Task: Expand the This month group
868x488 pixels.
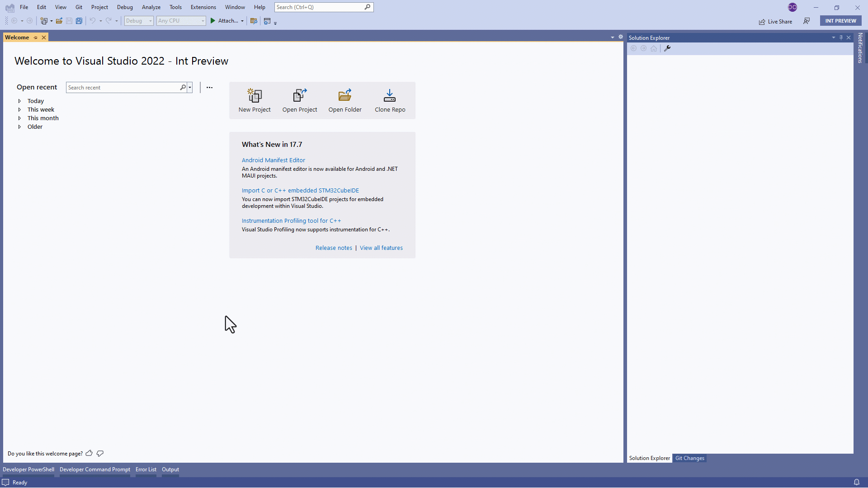Action: click(x=19, y=118)
